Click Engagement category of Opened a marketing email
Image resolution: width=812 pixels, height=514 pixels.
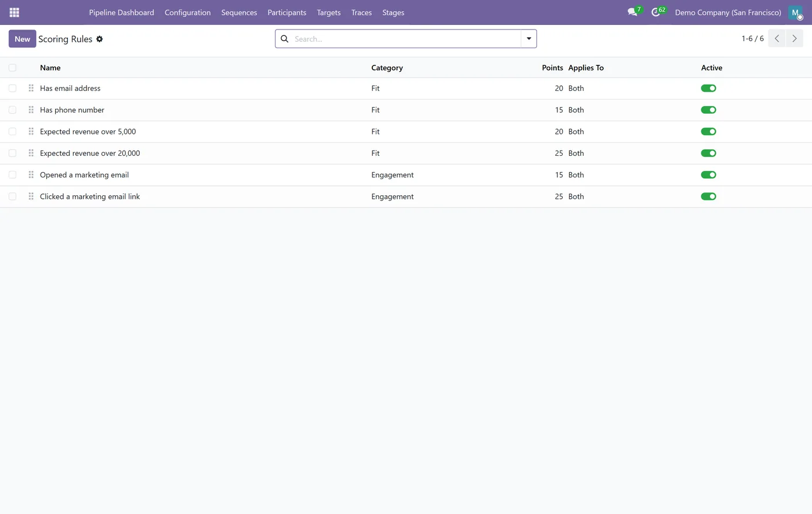click(393, 174)
